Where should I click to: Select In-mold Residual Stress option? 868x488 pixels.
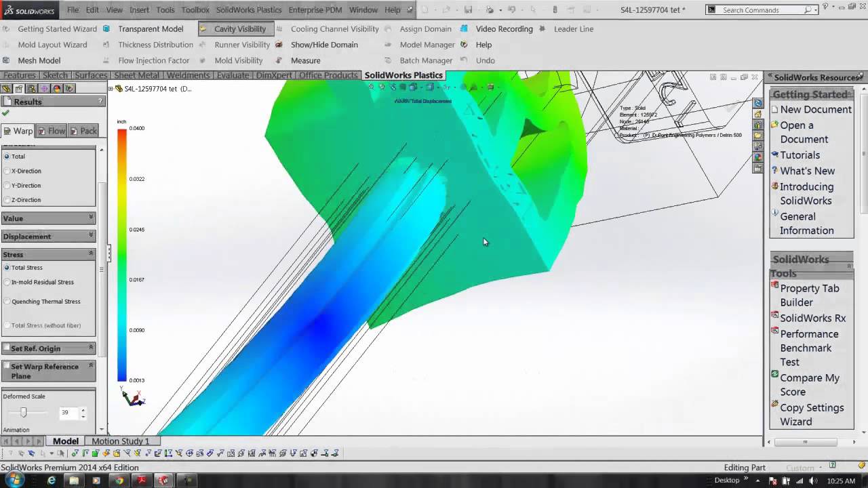[7, 282]
